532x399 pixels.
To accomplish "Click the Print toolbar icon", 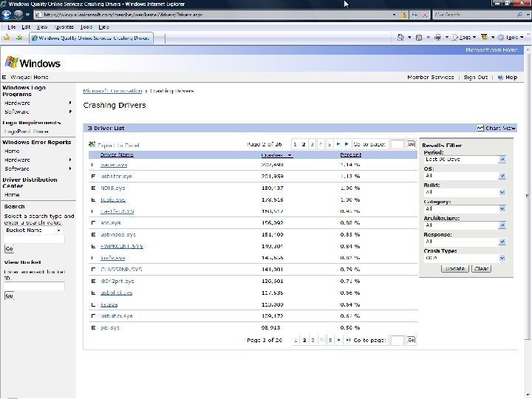I will click(438, 37).
